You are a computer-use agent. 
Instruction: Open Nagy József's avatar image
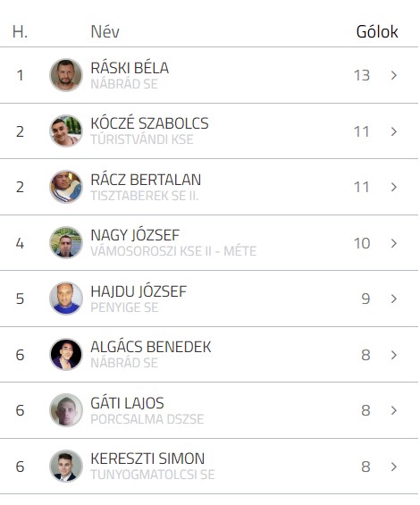click(66, 242)
